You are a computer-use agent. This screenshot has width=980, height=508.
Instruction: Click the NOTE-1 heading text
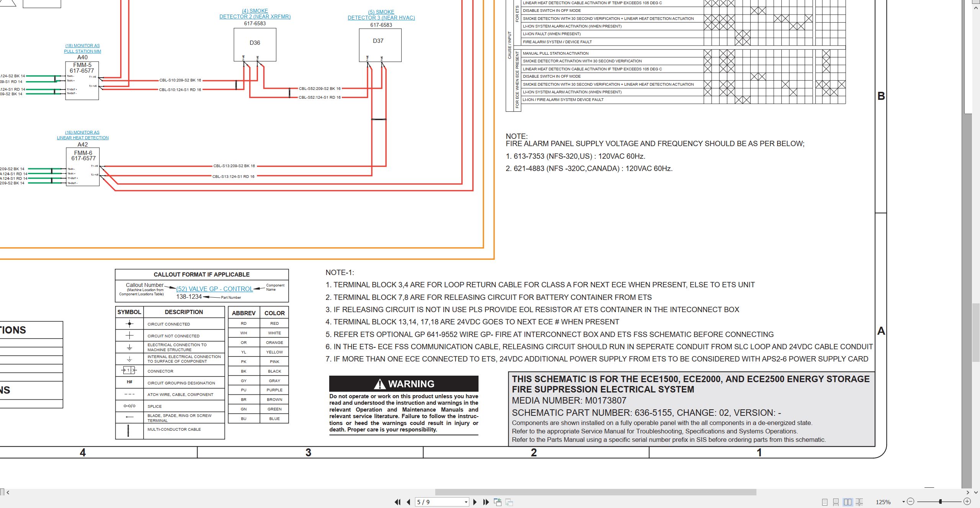pos(340,272)
